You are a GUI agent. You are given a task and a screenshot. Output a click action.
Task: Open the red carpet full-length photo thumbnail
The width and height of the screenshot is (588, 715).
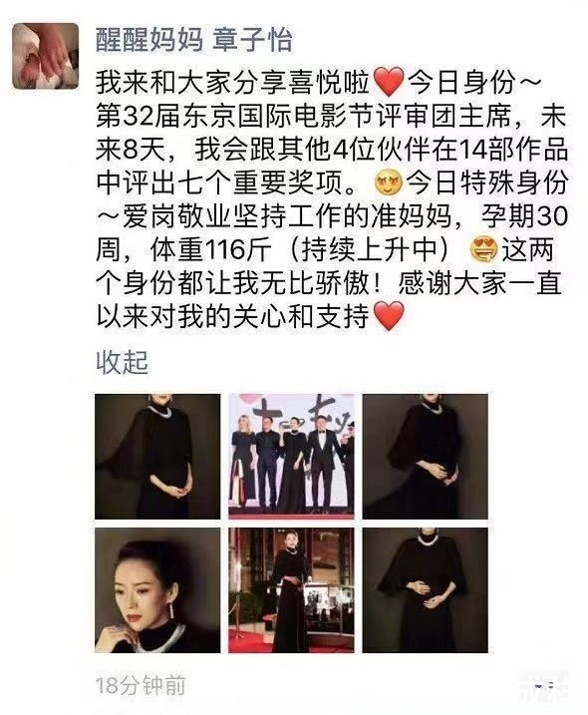[x=291, y=590]
